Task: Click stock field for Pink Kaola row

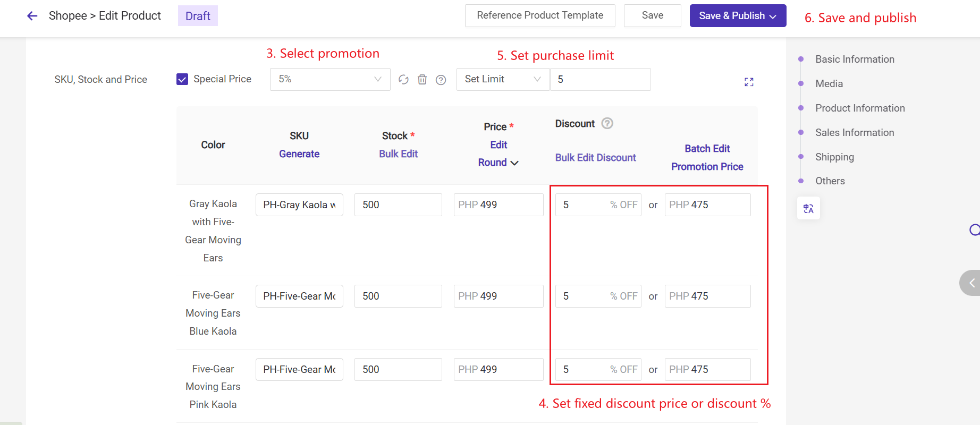Action: point(398,369)
